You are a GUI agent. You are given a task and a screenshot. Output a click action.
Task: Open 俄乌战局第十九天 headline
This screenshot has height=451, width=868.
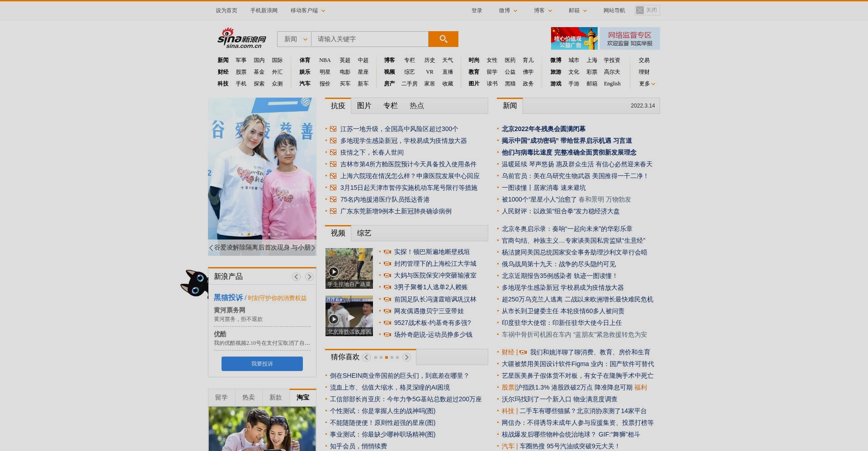click(559, 264)
